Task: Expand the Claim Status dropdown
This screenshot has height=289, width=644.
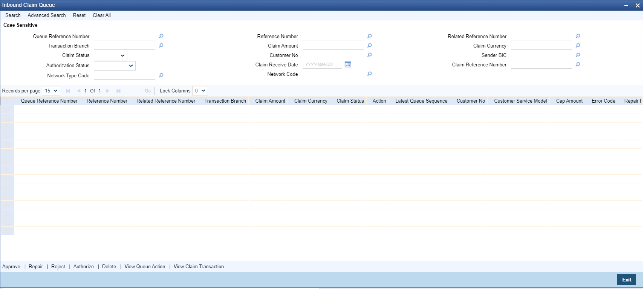Action: coord(110,55)
